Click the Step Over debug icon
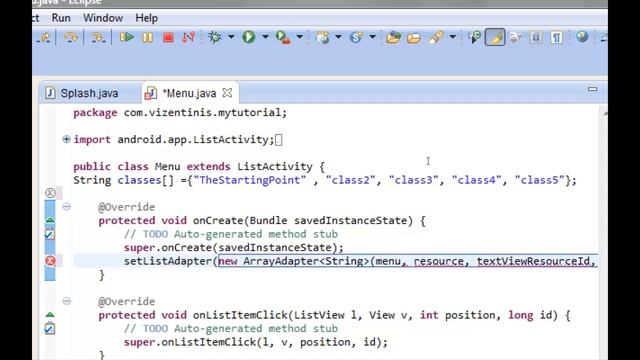The width and height of the screenshot is (640, 360). coord(70,38)
